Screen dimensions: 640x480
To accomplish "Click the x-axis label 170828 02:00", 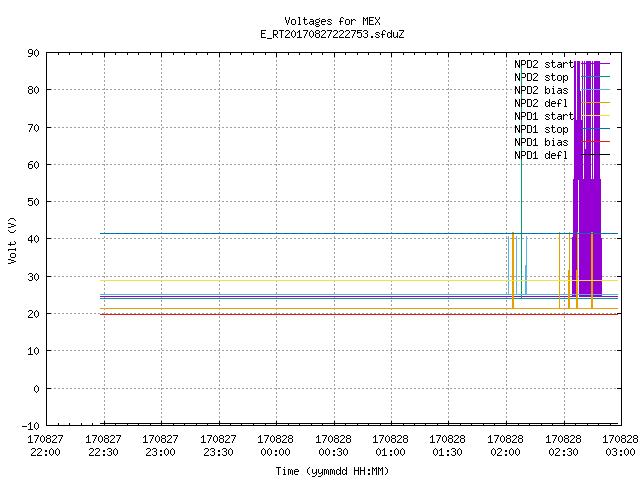I will (x=506, y=446).
